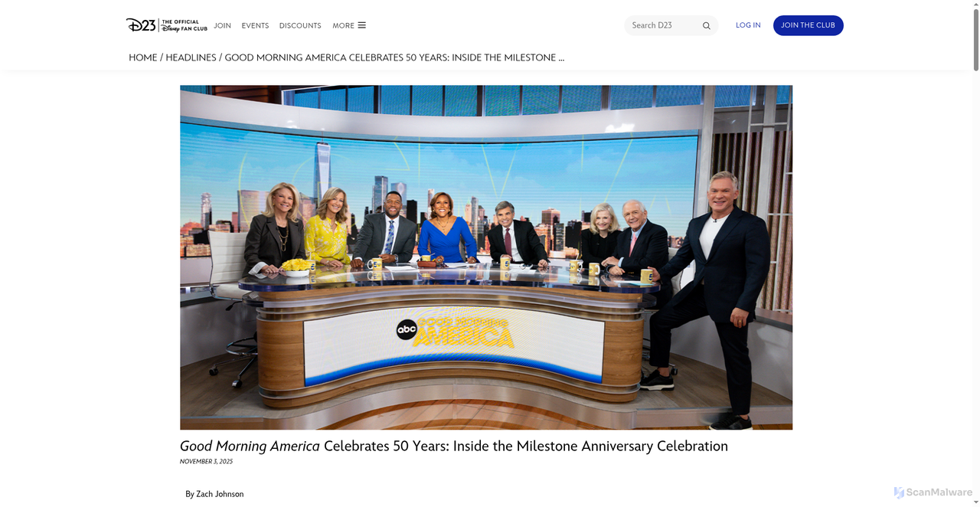Select EVENTS in the top navigation
The height and width of the screenshot is (507, 980).
point(255,25)
